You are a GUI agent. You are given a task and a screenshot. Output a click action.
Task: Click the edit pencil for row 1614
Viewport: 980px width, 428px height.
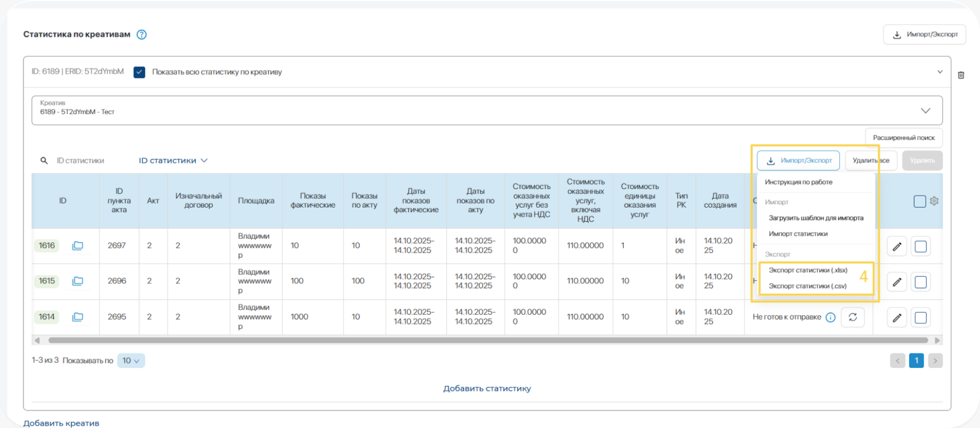pyautogui.click(x=896, y=318)
